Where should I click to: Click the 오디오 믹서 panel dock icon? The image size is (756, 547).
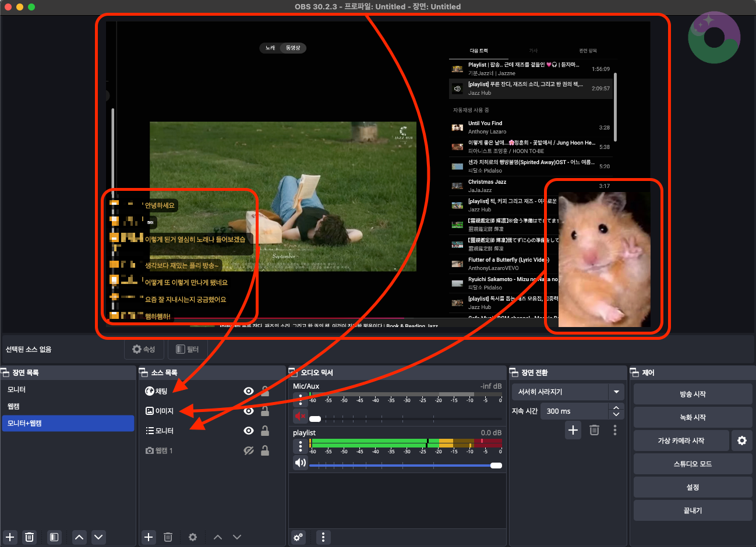[x=294, y=372]
